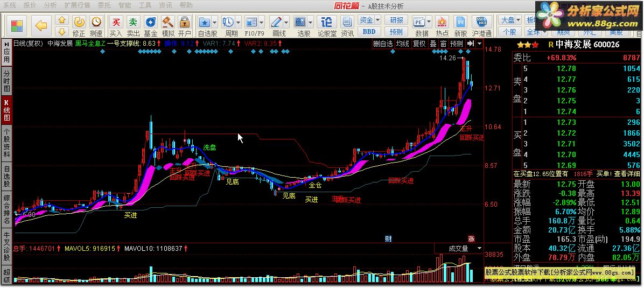
Task: Go back with the yellow left arrow
Action: (41, 25)
